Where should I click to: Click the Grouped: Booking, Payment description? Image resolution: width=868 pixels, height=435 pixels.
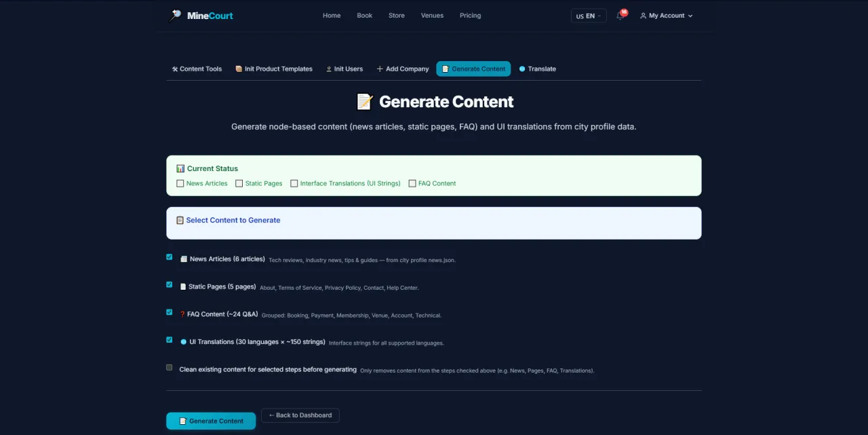pyautogui.click(x=351, y=316)
